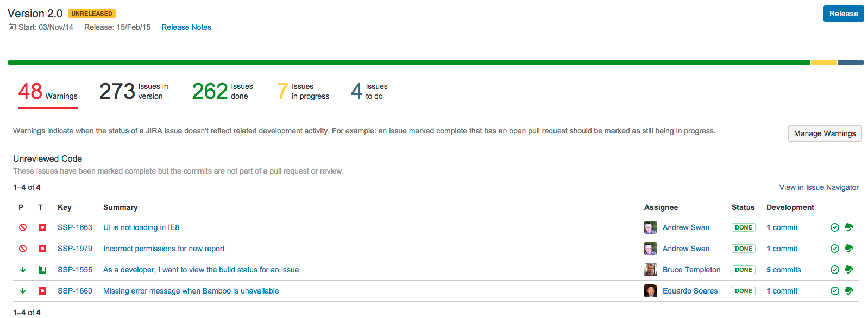
Task: Click the minor priority arrow for SSP-1660
Action: [23, 291]
